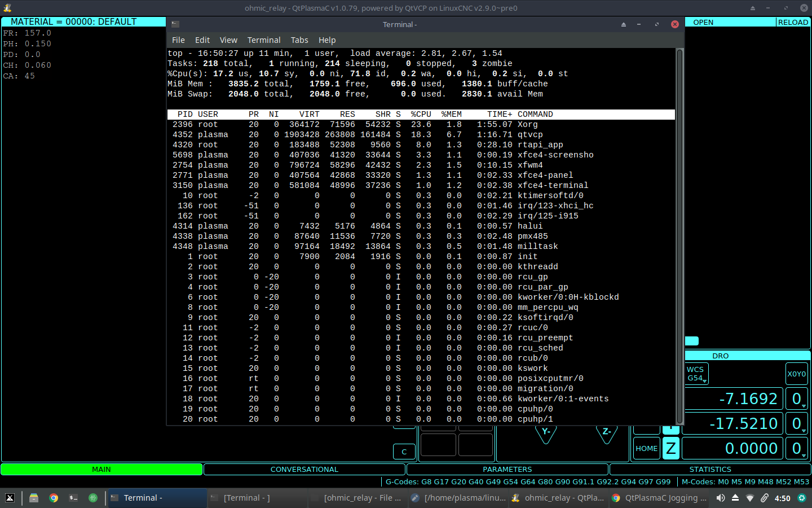This screenshot has width=812, height=508.
Task: Click the X axis DRO value -7.1692
Action: click(734, 398)
